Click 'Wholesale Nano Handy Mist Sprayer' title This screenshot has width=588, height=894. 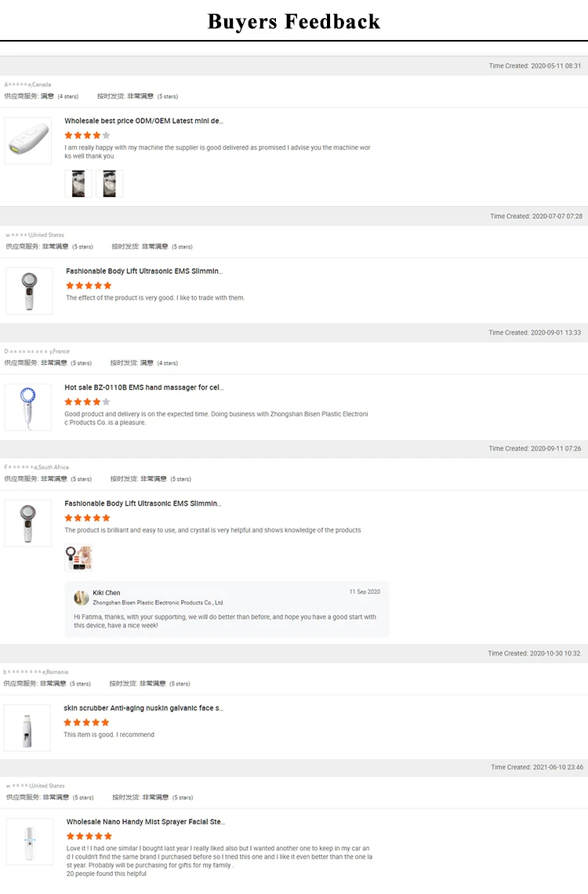145,822
